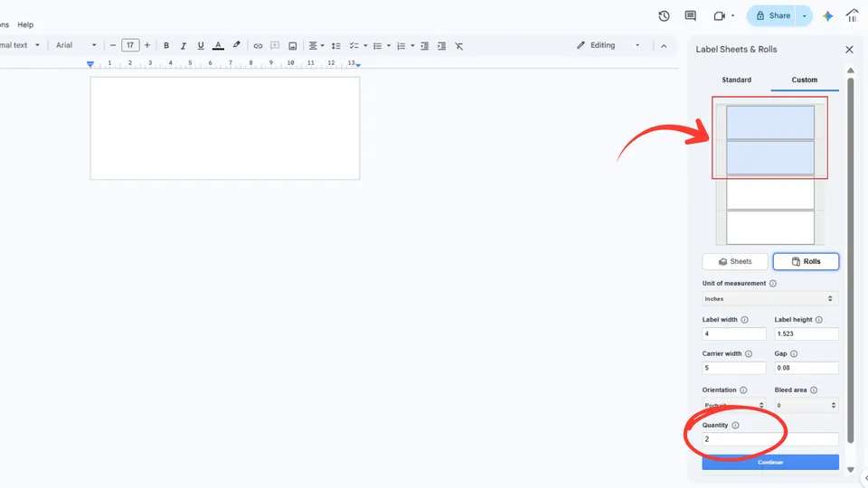Click the add comment icon
This screenshot has width=868, height=488.
click(x=275, y=46)
